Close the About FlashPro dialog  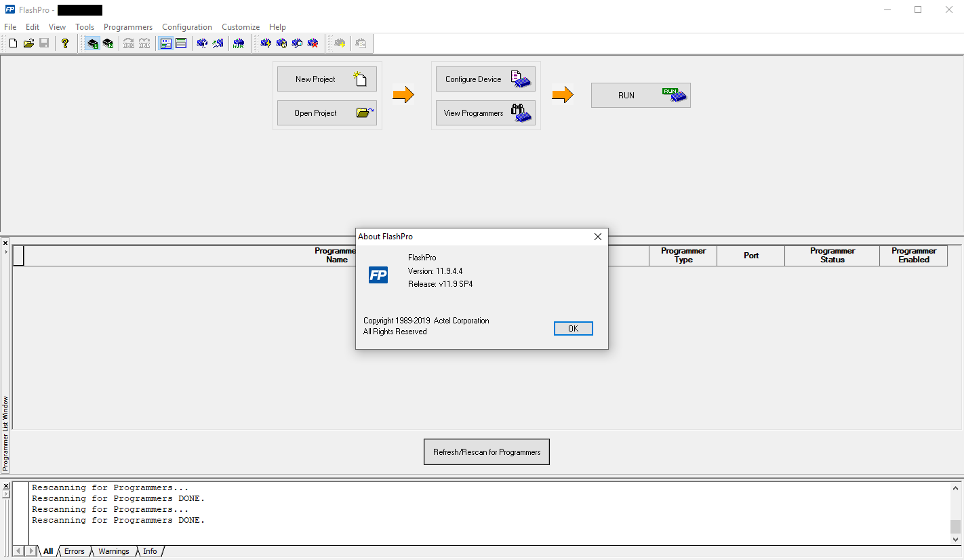(x=598, y=237)
